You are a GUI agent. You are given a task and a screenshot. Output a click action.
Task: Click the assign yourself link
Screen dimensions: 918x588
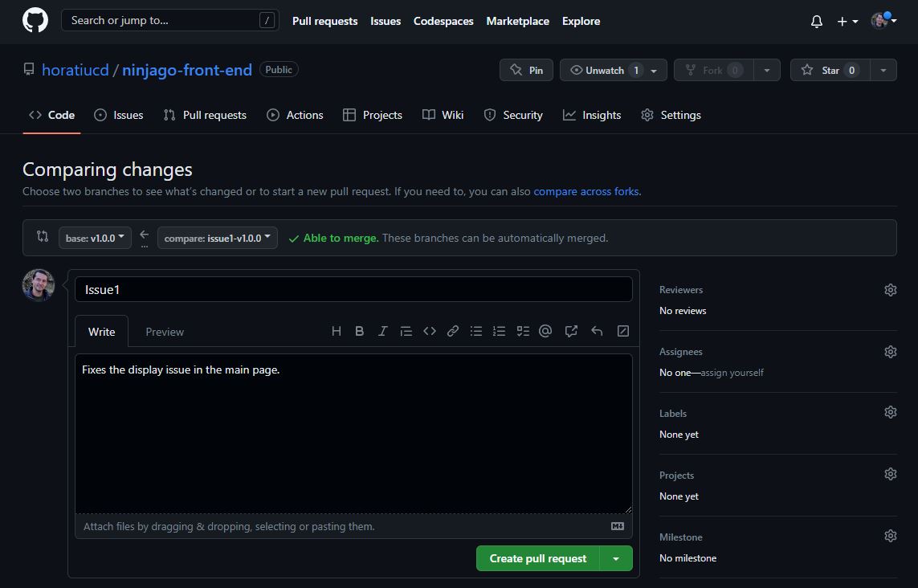[732, 373]
